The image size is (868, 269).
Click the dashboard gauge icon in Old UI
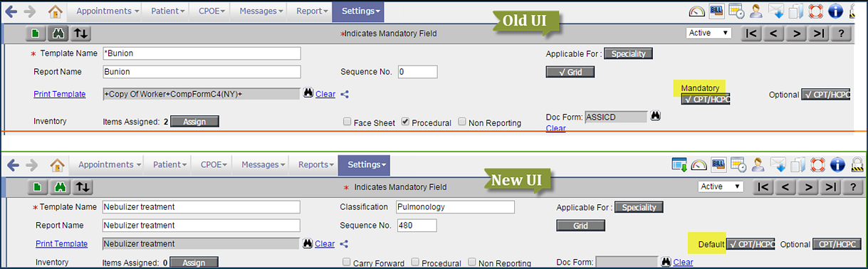point(697,11)
